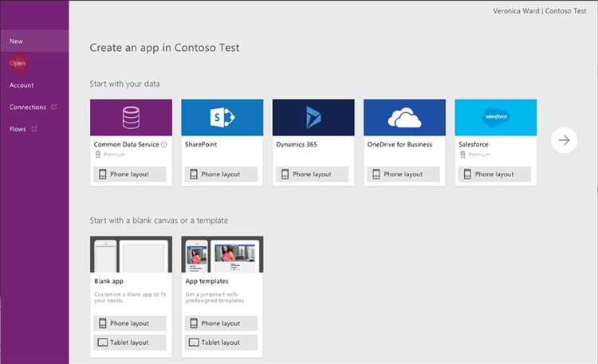Image resolution: width=598 pixels, height=364 pixels.
Task: Click the Flows external link icon
Action: (34, 129)
